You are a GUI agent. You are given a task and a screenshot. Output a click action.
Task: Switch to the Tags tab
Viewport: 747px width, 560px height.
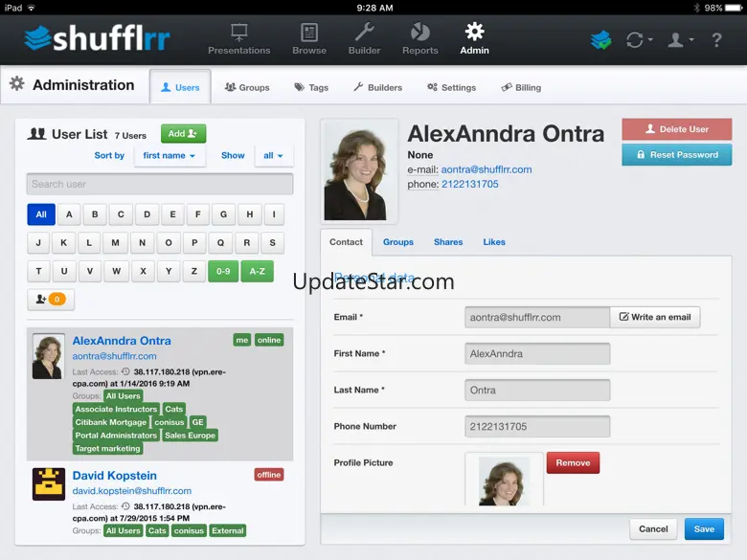point(311,88)
